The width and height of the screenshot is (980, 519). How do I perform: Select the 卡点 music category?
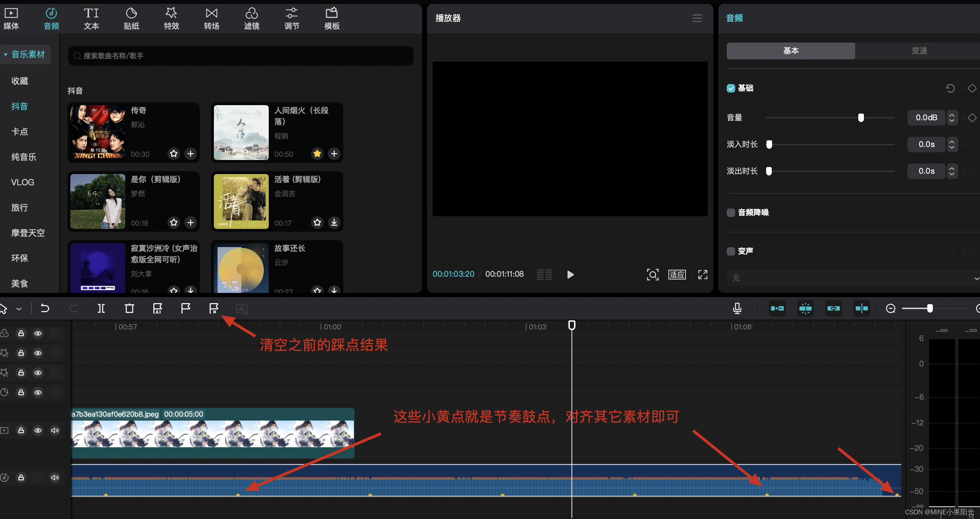tap(20, 132)
